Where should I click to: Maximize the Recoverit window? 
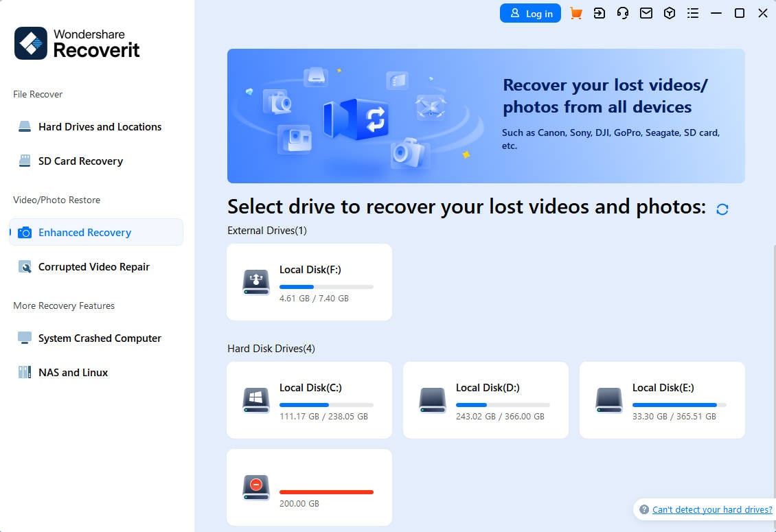pyautogui.click(x=740, y=13)
